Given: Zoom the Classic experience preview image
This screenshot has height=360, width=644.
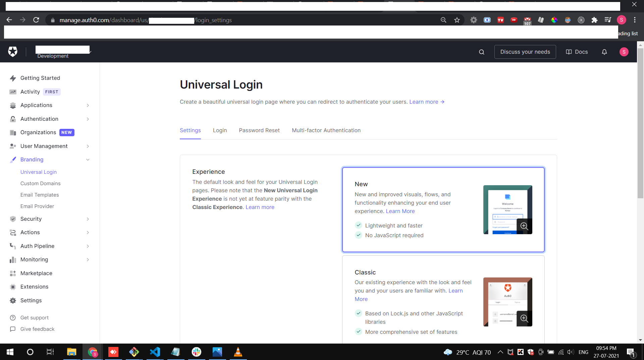Looking at the screenshot, I should click(524, 318).
